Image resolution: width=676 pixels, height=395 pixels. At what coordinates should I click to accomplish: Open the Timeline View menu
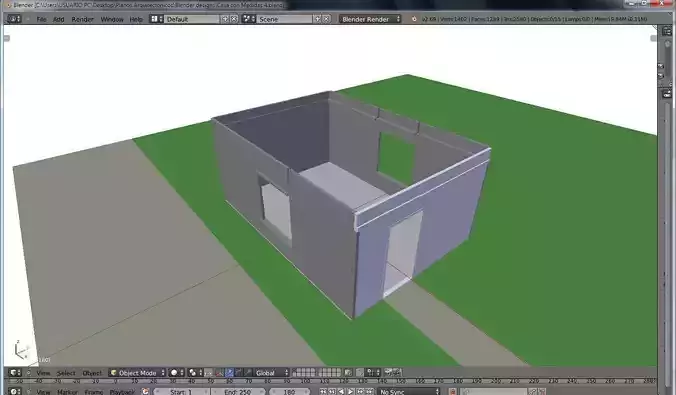[x=43, y=392]
